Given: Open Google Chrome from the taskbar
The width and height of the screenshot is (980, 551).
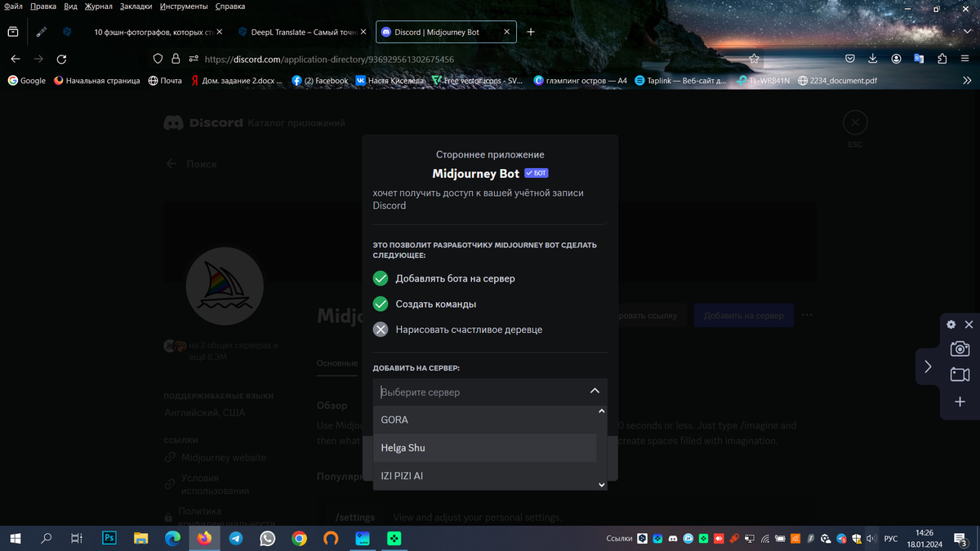Looking at the screenshot, I should click(x=300, y=539).
